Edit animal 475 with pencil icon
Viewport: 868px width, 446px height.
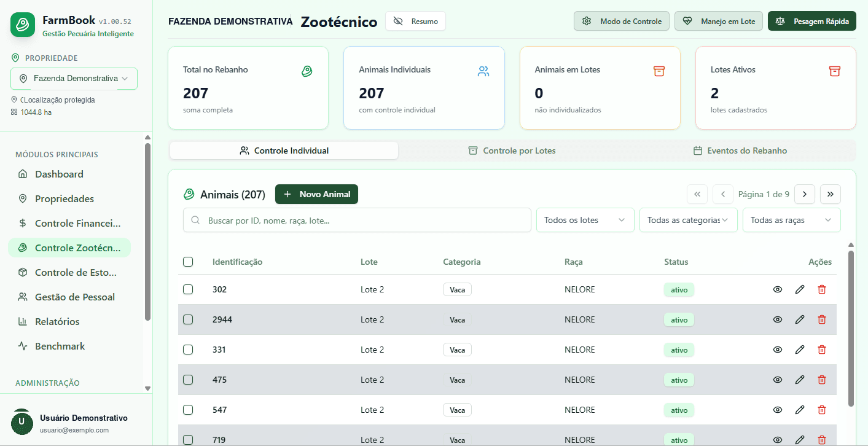pos(800,380)
